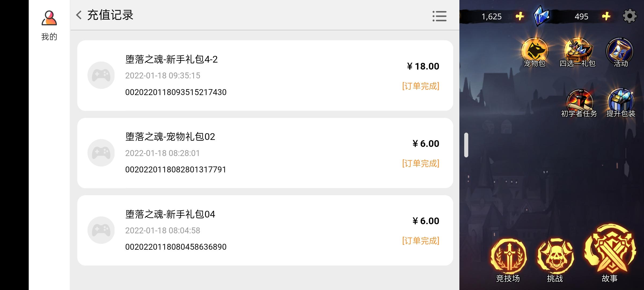644x290 pixels.
Task: Add crystals with the plus next to 495
Action: tap(606, 16)
